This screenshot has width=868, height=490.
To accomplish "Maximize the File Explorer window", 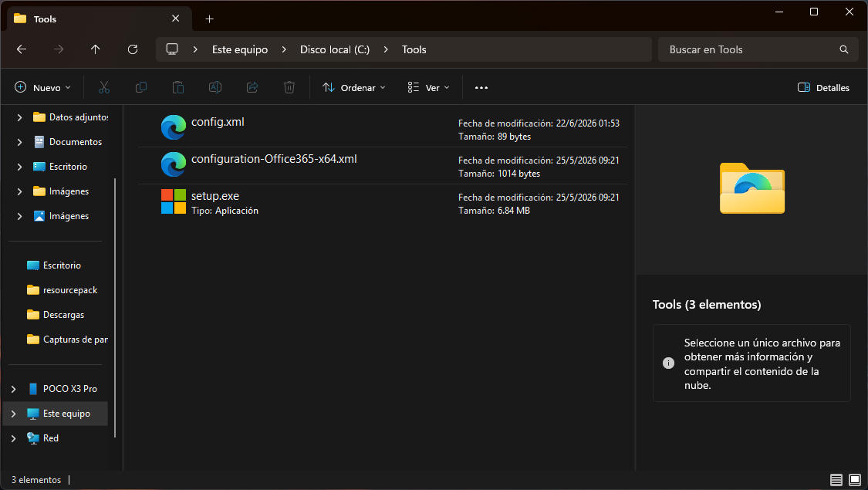I will (814, 12).
